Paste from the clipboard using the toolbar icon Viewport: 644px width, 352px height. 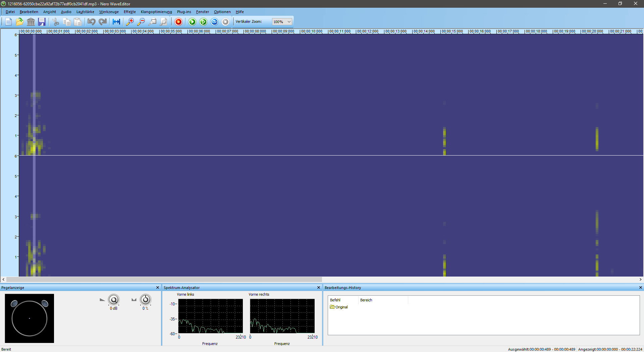78,22
